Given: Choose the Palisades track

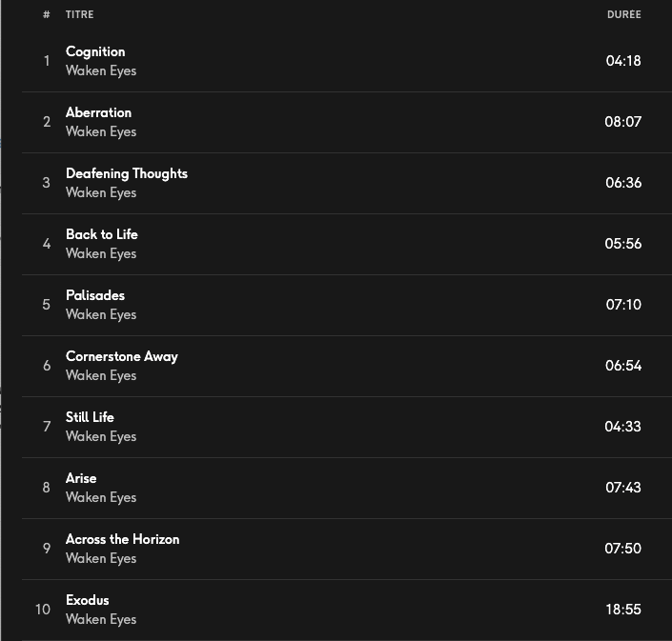Looking at the screenshot, I should pyautogui.click(x=95, y=295).
